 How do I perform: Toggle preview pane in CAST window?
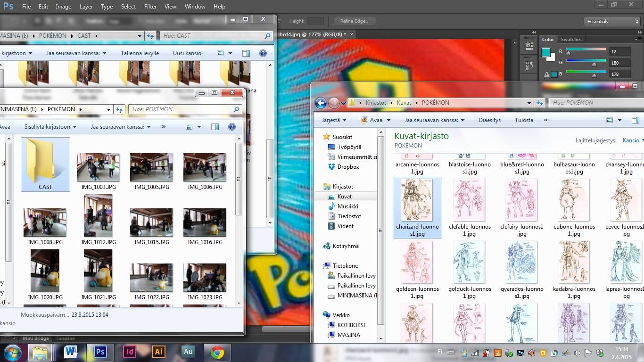246,53
